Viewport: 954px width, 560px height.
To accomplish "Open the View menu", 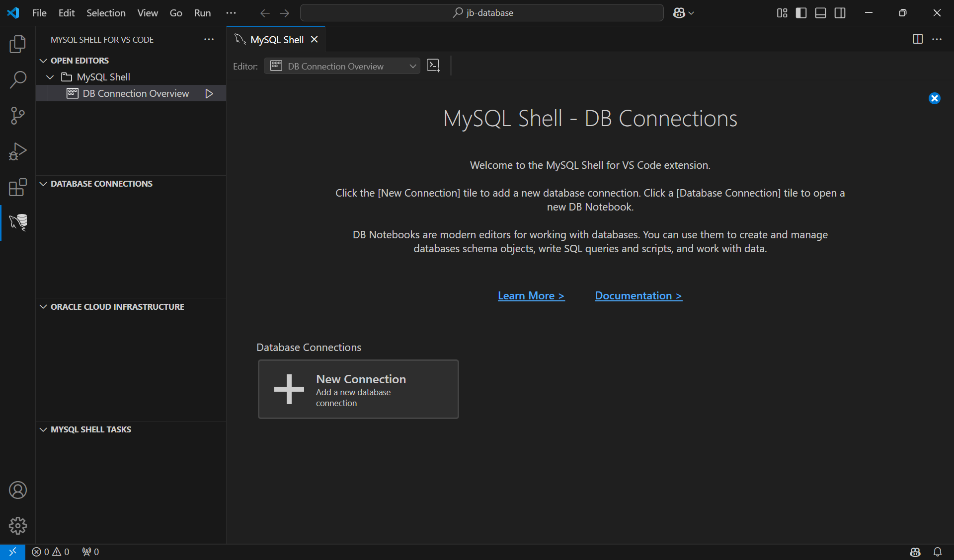I will pyautogui.click(x=147, y=13).
